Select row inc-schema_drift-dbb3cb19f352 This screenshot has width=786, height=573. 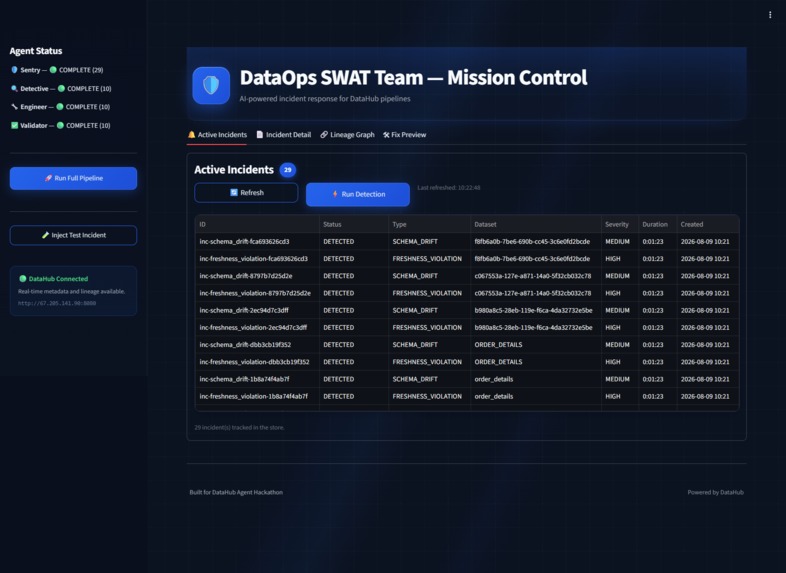click(467, 345)
